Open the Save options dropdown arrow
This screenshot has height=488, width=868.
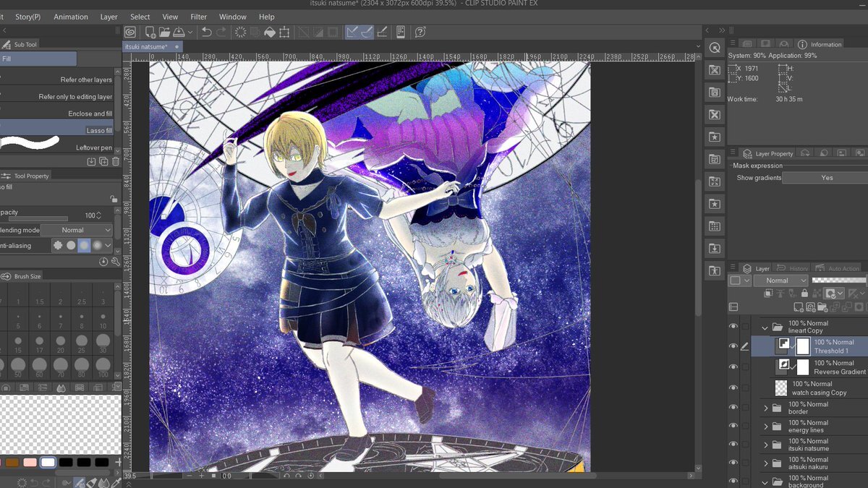pyautogui.click(x=190, y=32)
